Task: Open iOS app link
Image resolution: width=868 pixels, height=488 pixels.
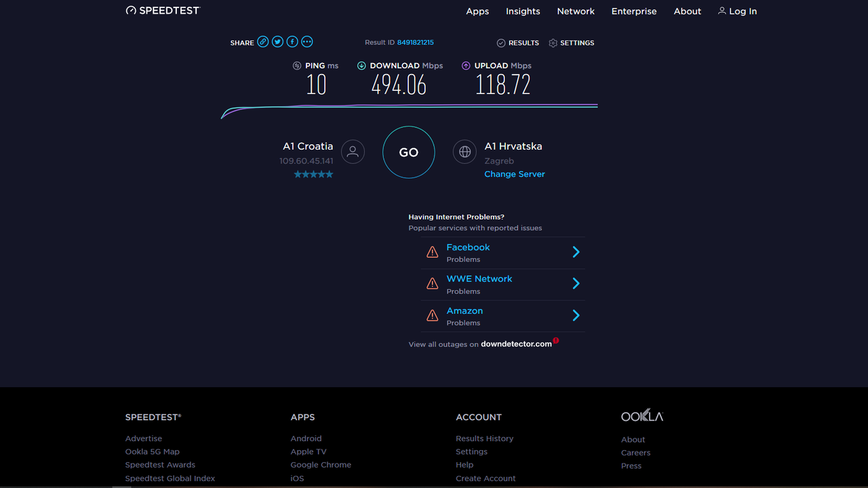Action: [x=297, y=479]
